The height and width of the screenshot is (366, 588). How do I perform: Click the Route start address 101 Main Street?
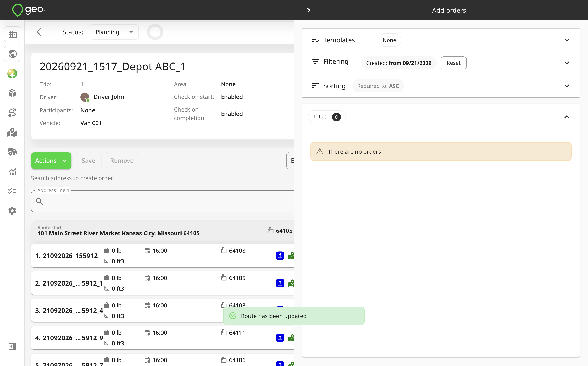coord(119,233)
